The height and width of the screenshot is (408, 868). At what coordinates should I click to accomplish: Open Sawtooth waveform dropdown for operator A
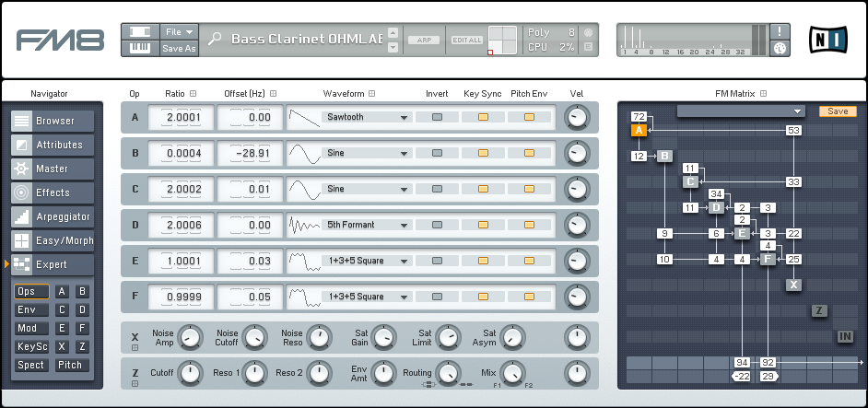pyautogui.click(x=367, y=117)
